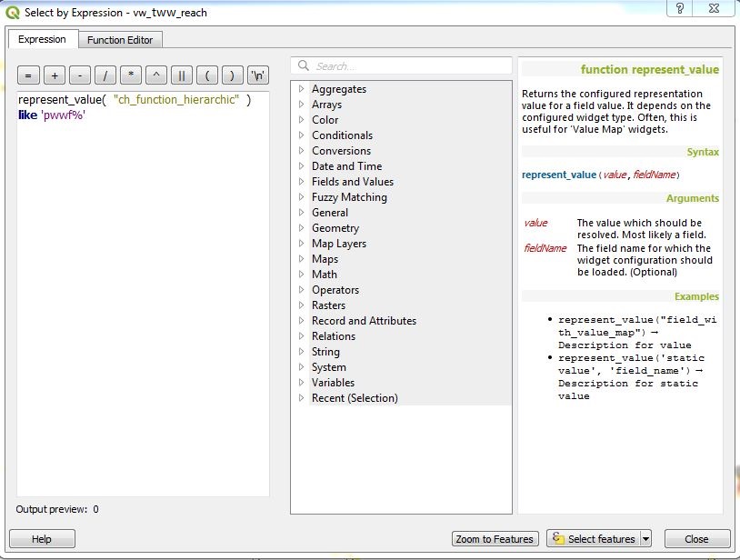Insert the division slash operator
Image resolution: width=740 pixels, height=560 pixels.
click(x=105, y=75)
